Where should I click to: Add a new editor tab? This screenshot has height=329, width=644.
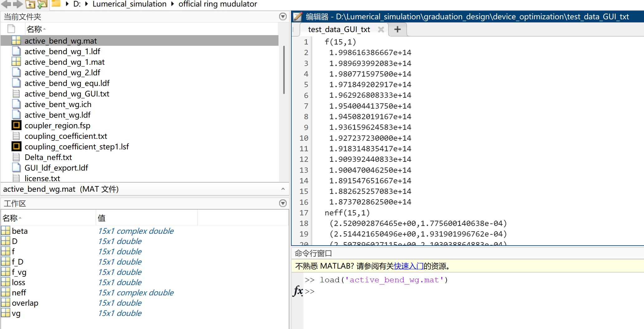(397, 30)
